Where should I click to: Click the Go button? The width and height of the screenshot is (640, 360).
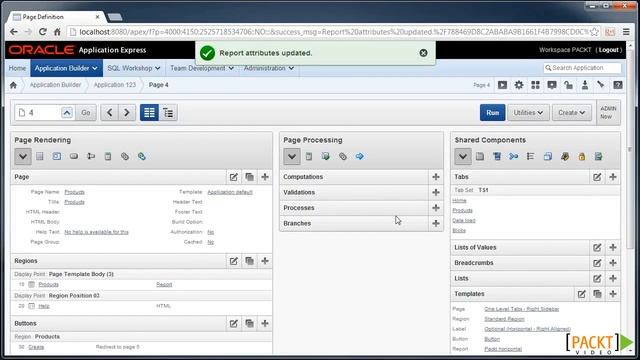click(x=86, y=112)
